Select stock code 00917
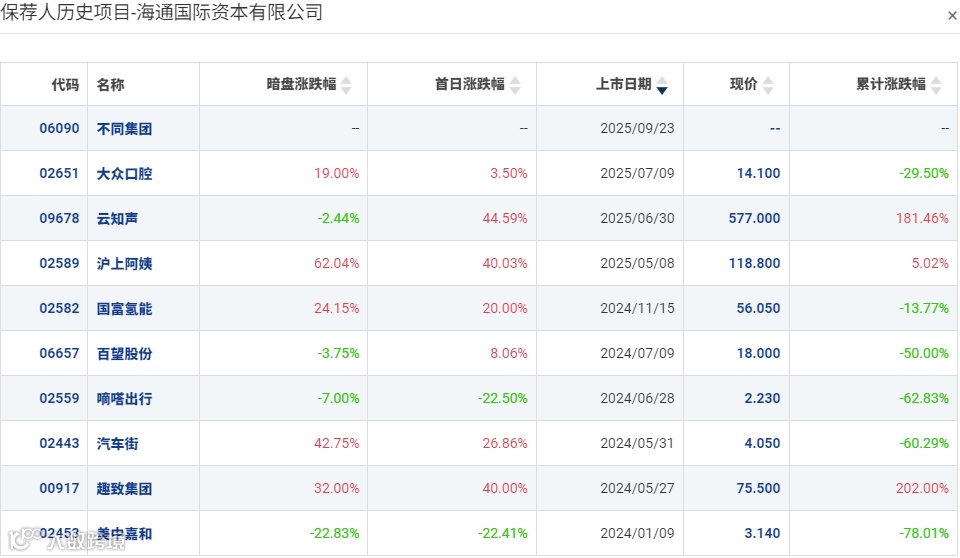Screen dimensions: 960x558 [59, 488]
